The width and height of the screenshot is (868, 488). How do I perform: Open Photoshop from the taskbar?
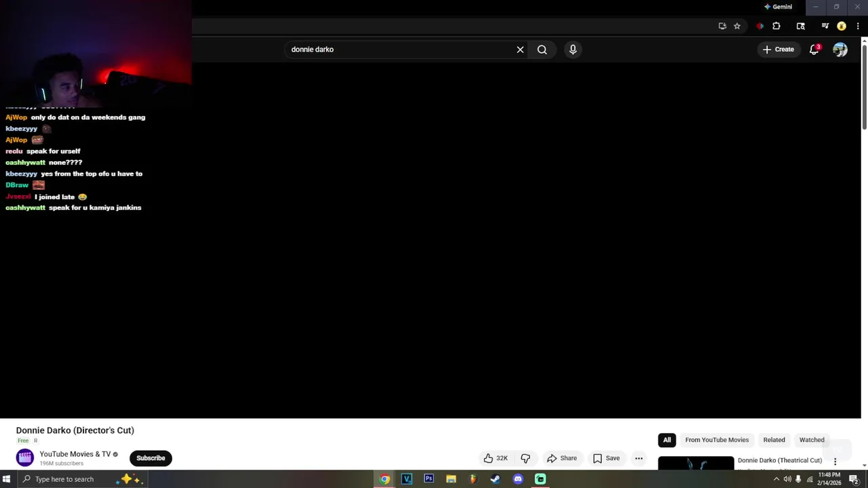click(429, 479)
